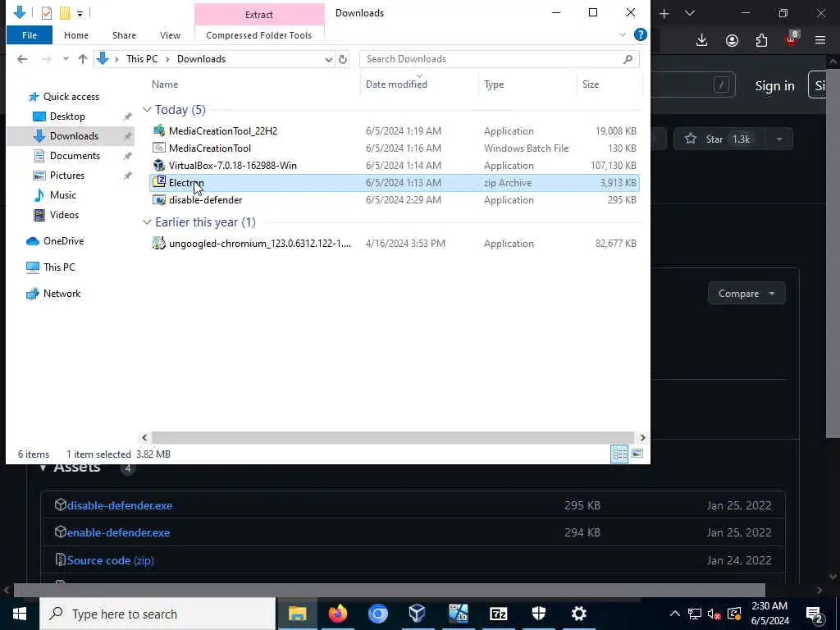Open Music in the navigation pane
840x630 pixels.
coord(62,195)
